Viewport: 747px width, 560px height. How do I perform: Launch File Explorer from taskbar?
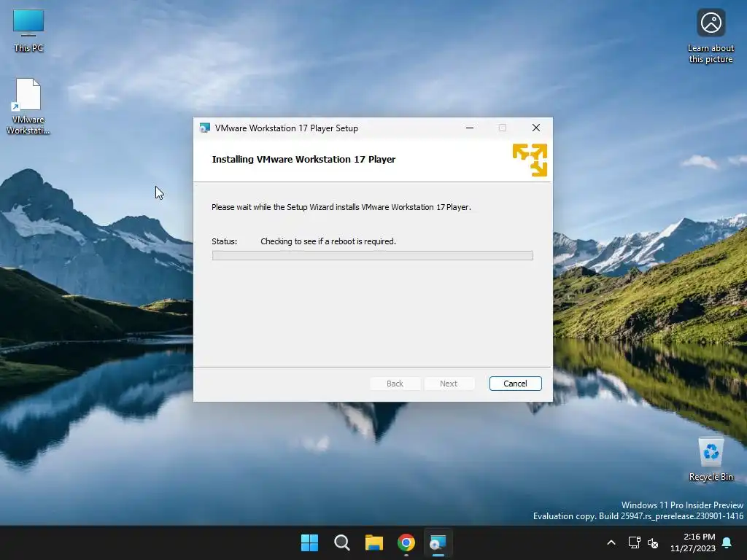(x=374, y=542)
